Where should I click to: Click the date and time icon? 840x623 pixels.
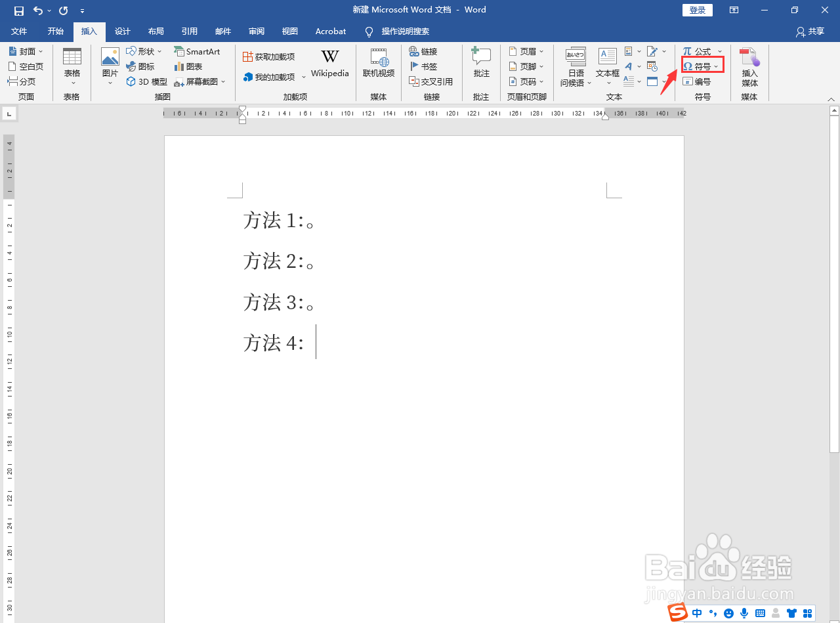652,66
